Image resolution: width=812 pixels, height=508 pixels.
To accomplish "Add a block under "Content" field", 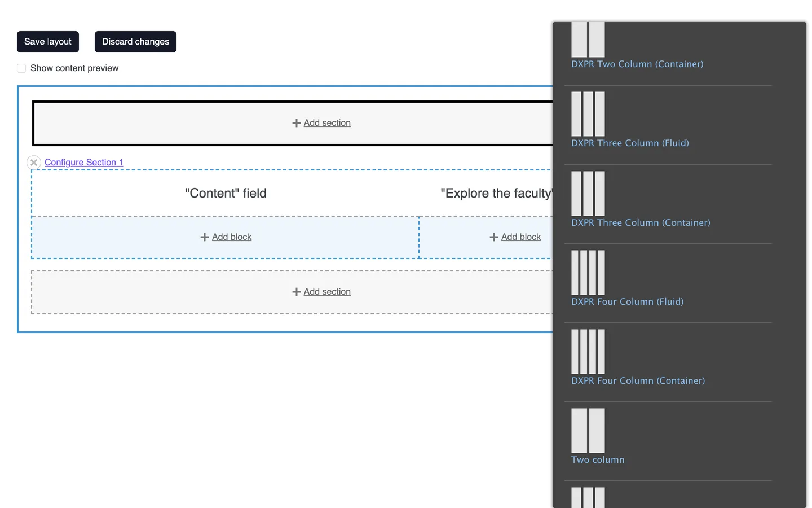I will 232,237.
